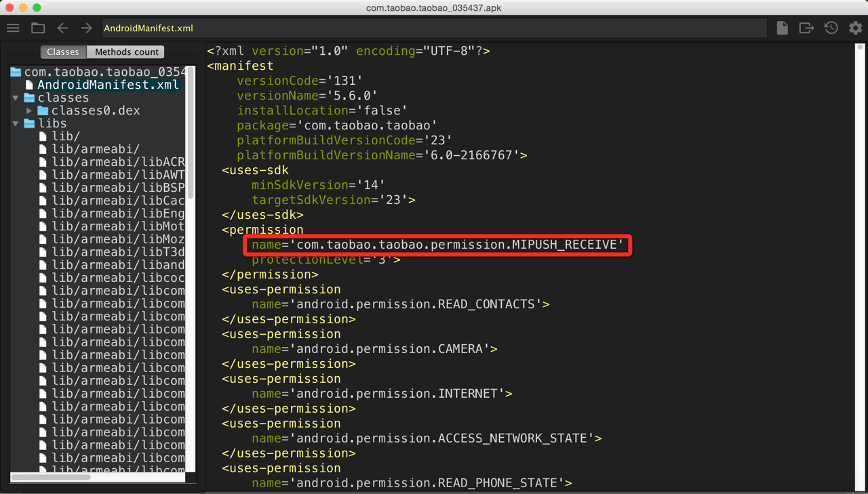
Task: Select the lib/armeabi/libAWT library entry
Action: tap(112, 175)
